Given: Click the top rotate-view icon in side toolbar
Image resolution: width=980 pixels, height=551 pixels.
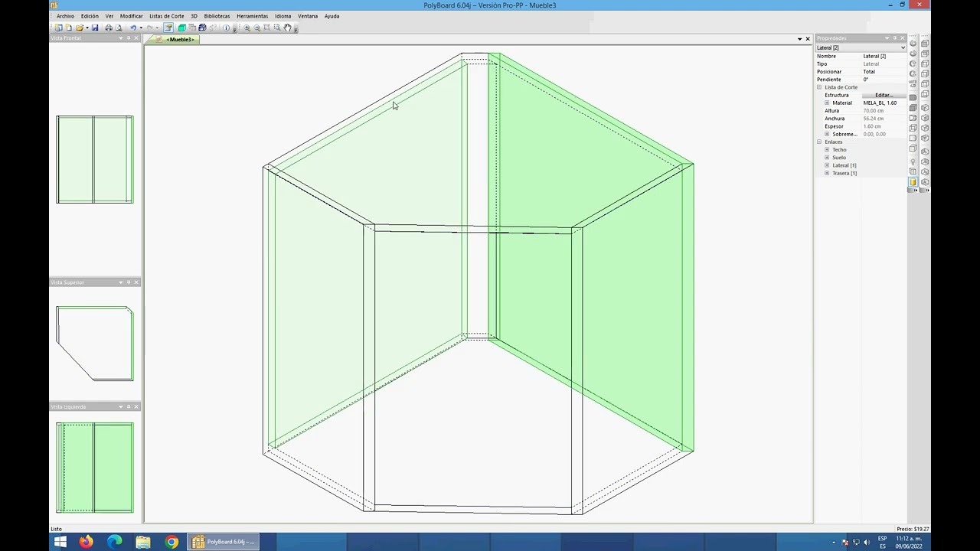Looking at the screenshot, I should point(913,44).
